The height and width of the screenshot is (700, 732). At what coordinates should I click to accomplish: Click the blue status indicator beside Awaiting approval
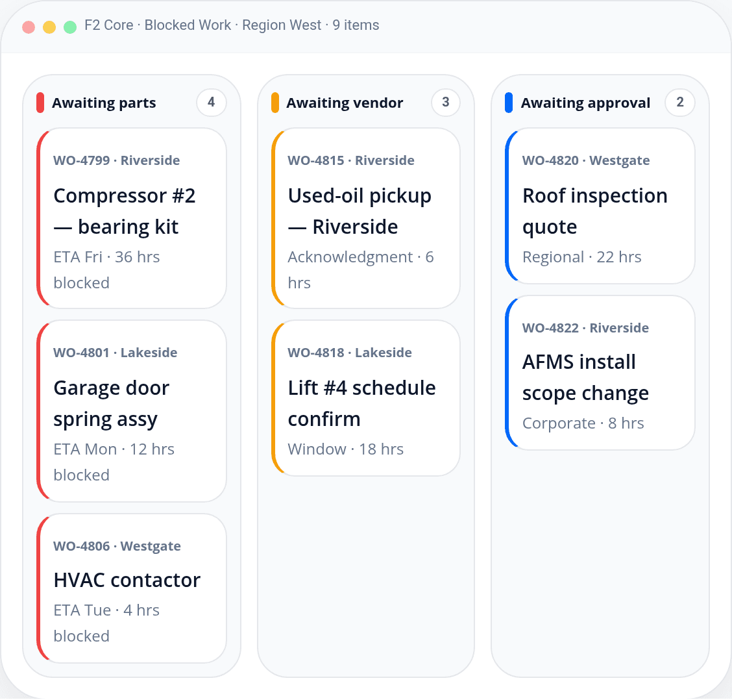[509, 103]
